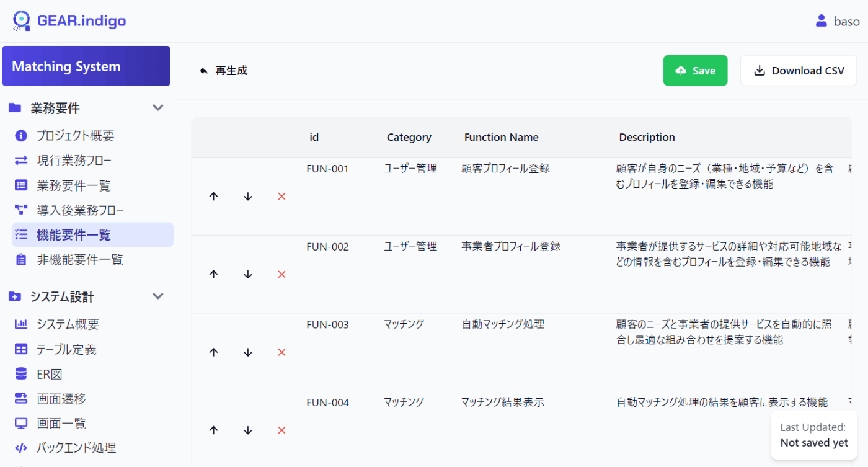Image resolution: width=868 pixels, height=467 pixels.
Task: Open the ER図 page
Action: [50, 374]
